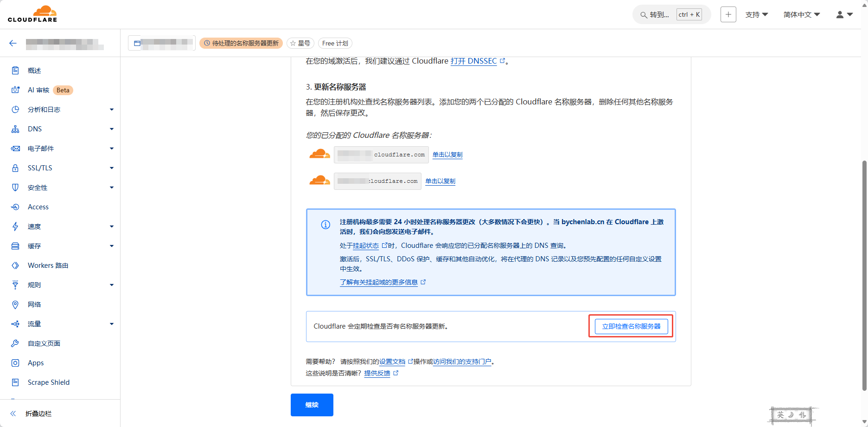Click the Cloudflare logo
The width and height of the screenshot is (868, 427).
pyautogui.click(x=32, y=14)
